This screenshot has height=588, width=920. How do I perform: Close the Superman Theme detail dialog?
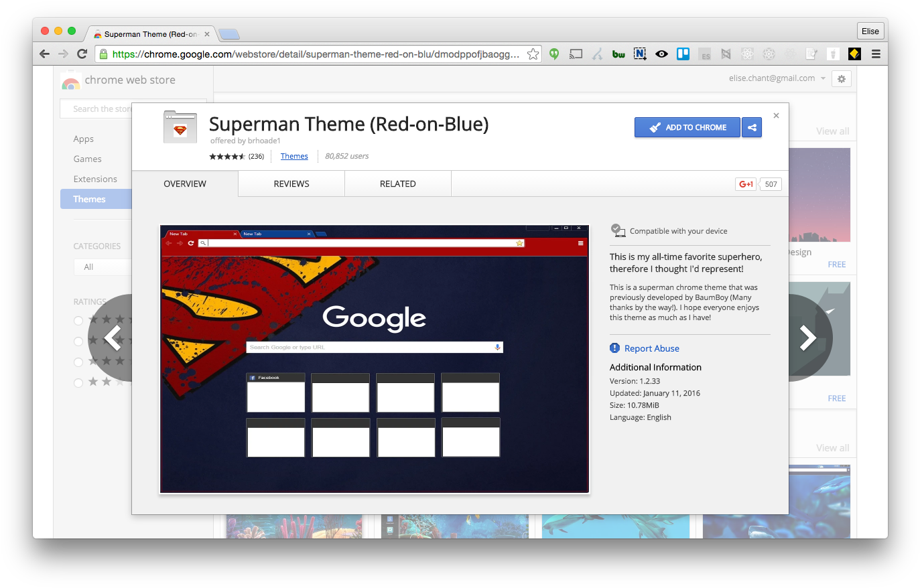coord(776,116)
